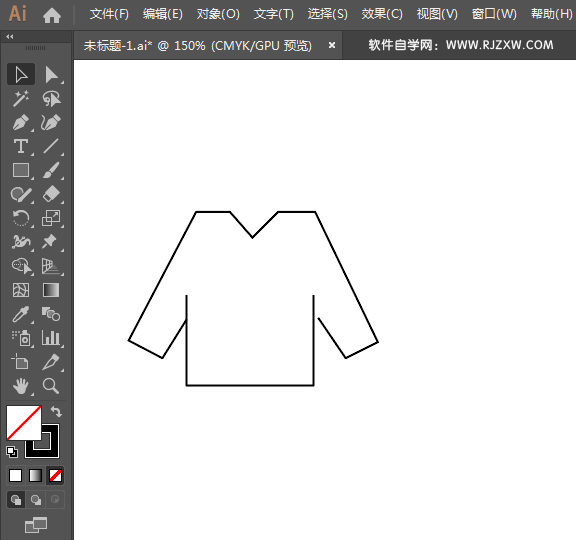Viewport: 576px width, 540px height.
Task: Choose the Eyedropper tool
Action: (21, 314)
